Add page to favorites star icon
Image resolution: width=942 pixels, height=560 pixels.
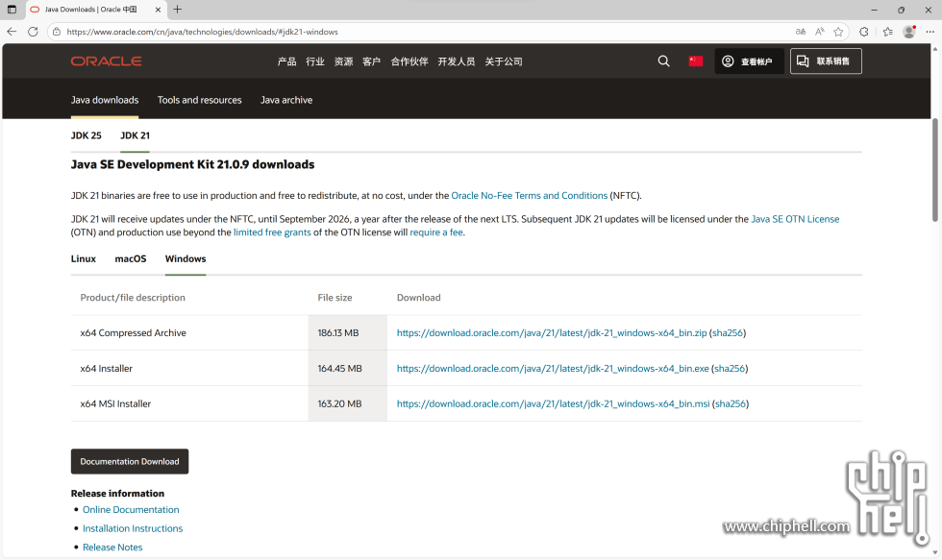click(838, 32)
